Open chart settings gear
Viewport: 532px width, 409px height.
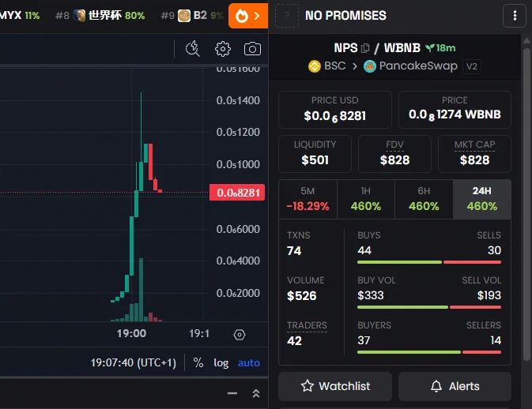point(223,49)
